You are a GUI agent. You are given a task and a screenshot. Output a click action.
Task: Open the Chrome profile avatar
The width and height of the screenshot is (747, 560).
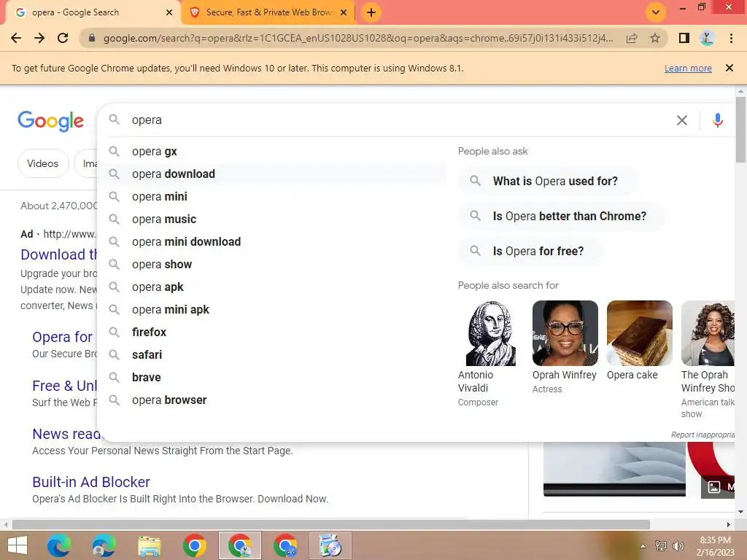(x=707, y=38)
